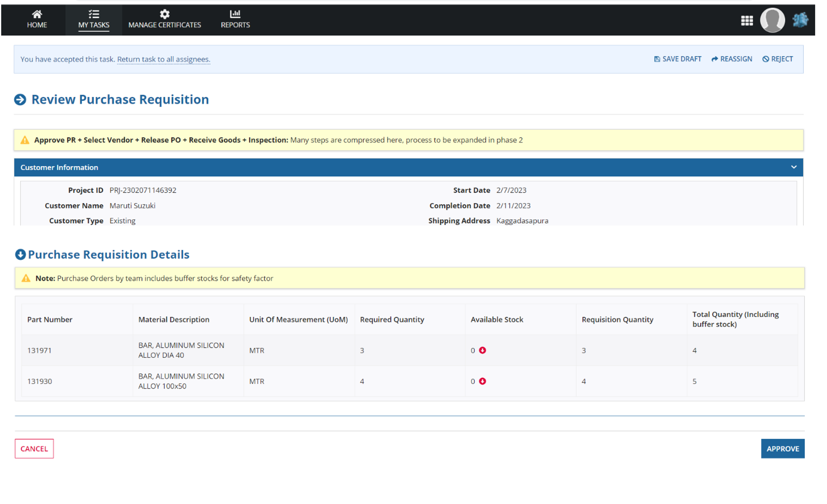This screenshot has width=827, height=504.
Task: Click the Purchase Requisition Details heading
Action: pos(109,255)
